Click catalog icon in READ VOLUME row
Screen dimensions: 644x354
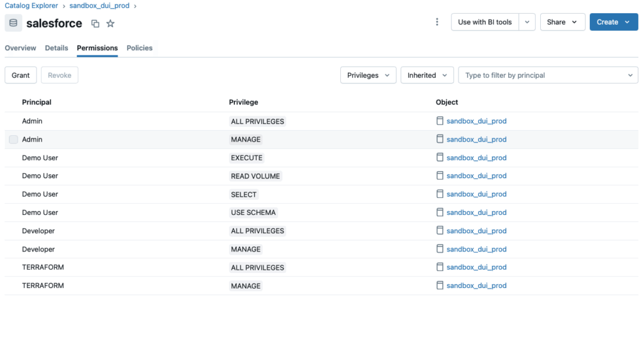[440, 176]
